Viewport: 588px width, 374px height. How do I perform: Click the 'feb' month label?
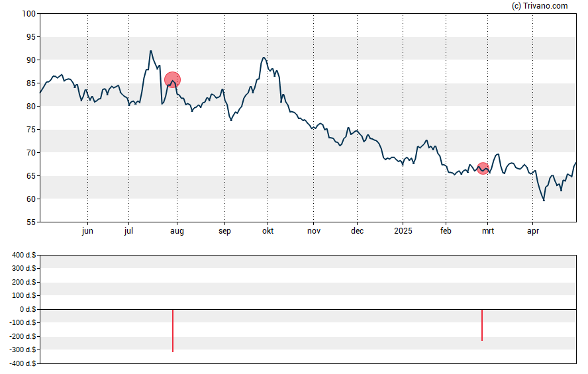point(446,231)
